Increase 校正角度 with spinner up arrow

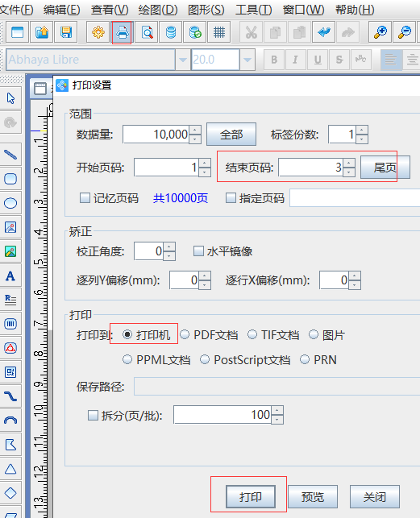tap(169, 247)
